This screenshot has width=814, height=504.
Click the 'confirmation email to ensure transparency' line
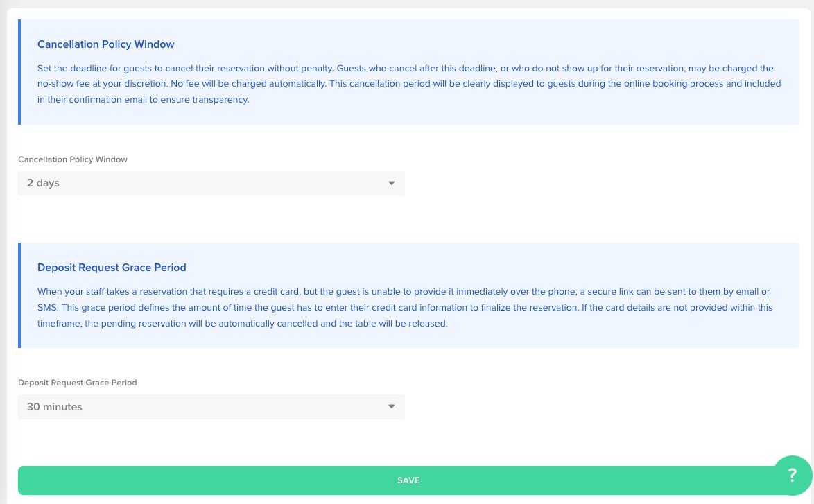pyautogui.click(x=149, y=100)
